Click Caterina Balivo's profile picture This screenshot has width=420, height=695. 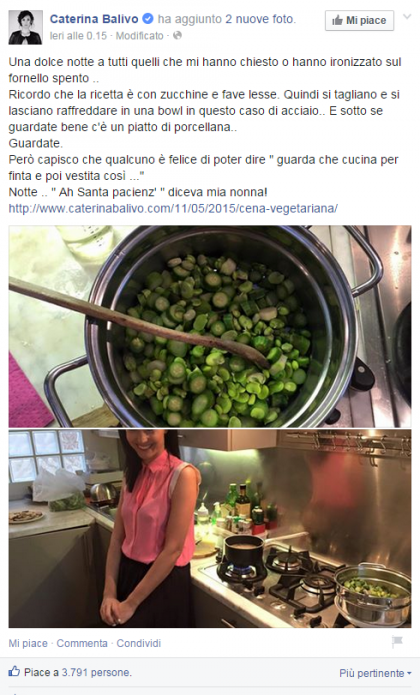point(25,27)
